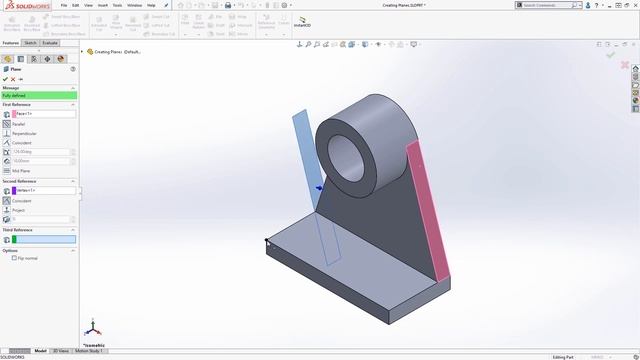Accept the plane with green checkmark in PropertyManager
The width and height of the screenshot is (640, 360).
[5, 79]
